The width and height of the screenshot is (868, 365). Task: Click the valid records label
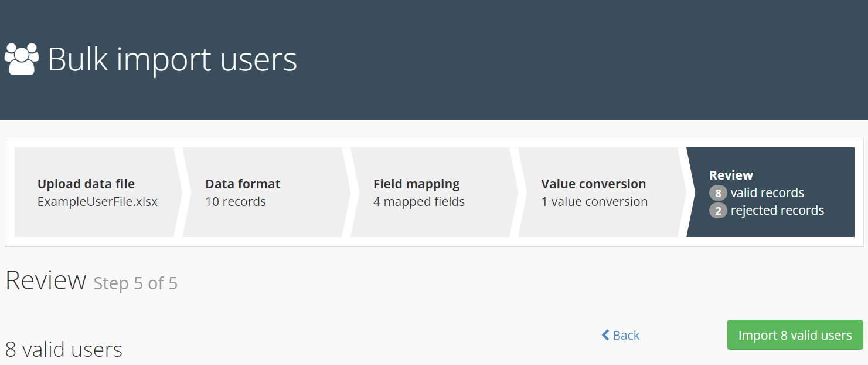(767, 193)
